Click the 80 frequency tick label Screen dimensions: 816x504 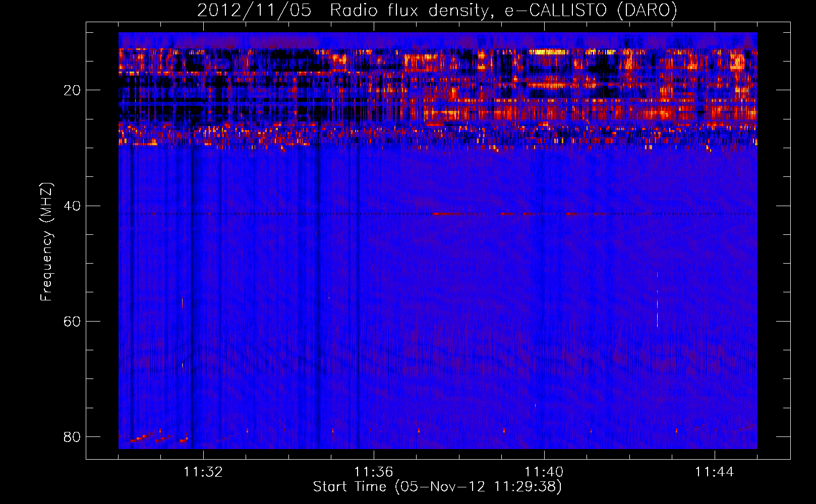[x=72, y=436]
